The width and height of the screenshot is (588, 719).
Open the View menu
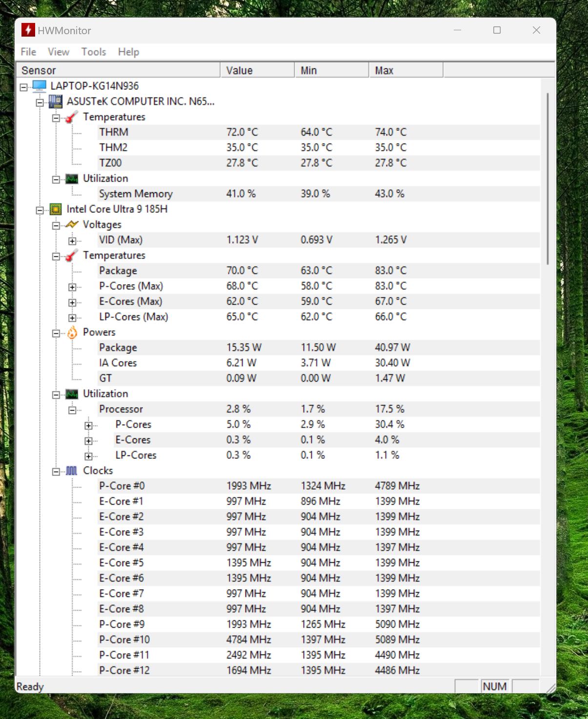tap(59, 52)
